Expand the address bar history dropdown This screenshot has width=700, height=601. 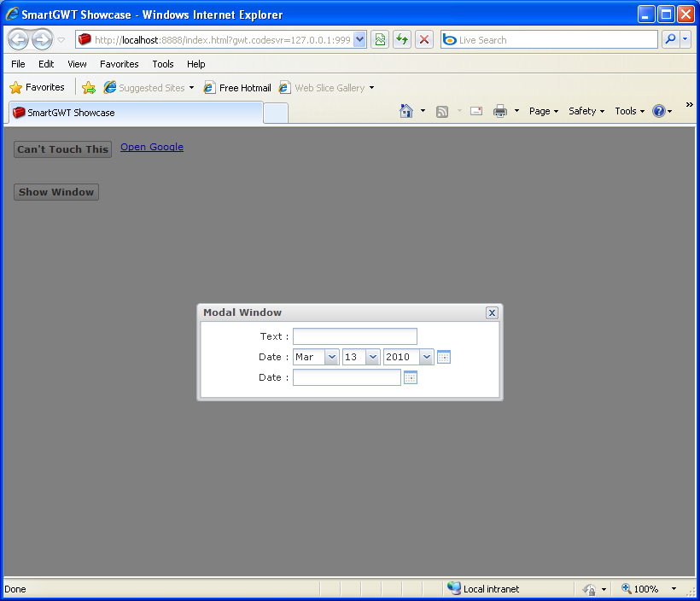(360, 40)
